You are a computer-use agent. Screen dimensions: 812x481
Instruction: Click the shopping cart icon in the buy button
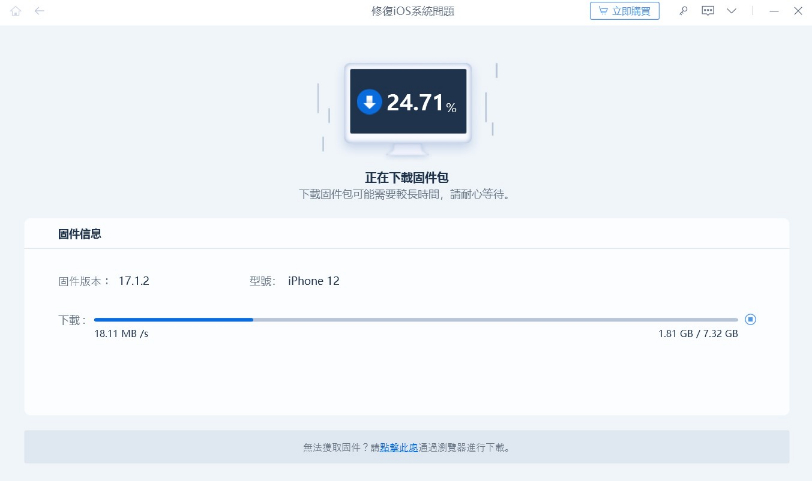(x=602, y=11)
